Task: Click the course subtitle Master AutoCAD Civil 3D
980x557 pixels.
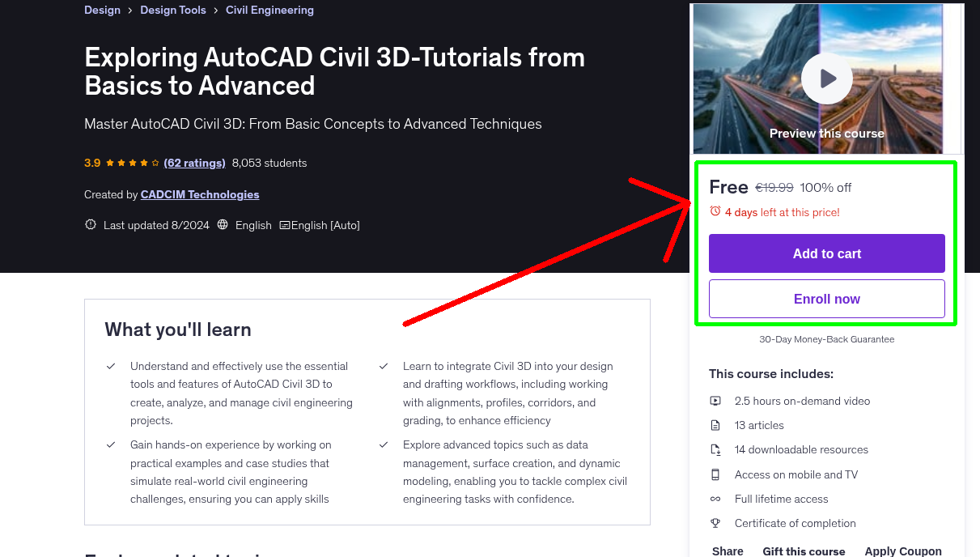Action: [x=313, y=124]
